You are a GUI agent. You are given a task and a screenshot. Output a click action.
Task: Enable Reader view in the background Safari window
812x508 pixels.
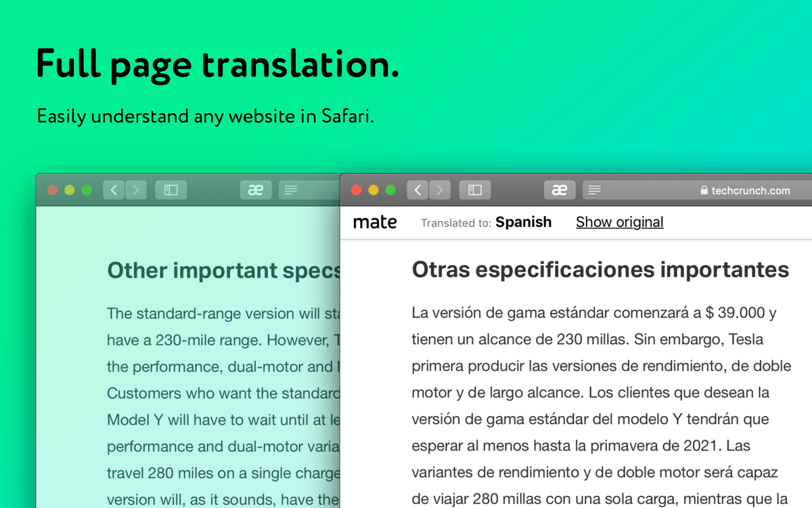tap(291, 190)
